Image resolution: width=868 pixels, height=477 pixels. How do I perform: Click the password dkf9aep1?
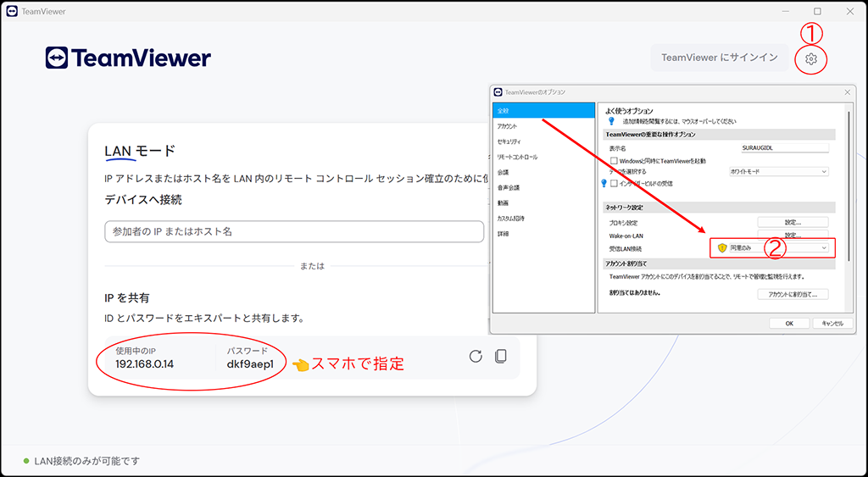coord(250,364)
